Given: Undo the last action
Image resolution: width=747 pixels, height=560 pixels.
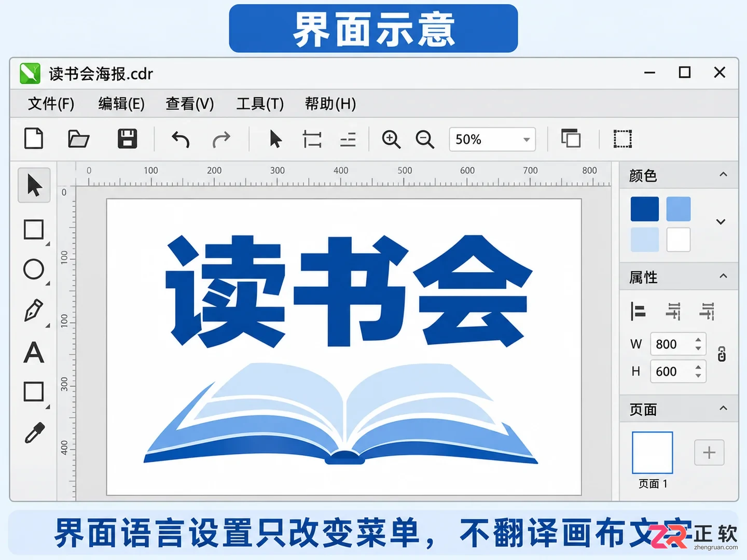Looking at the screenshot, I should click(x=181, y=139).
